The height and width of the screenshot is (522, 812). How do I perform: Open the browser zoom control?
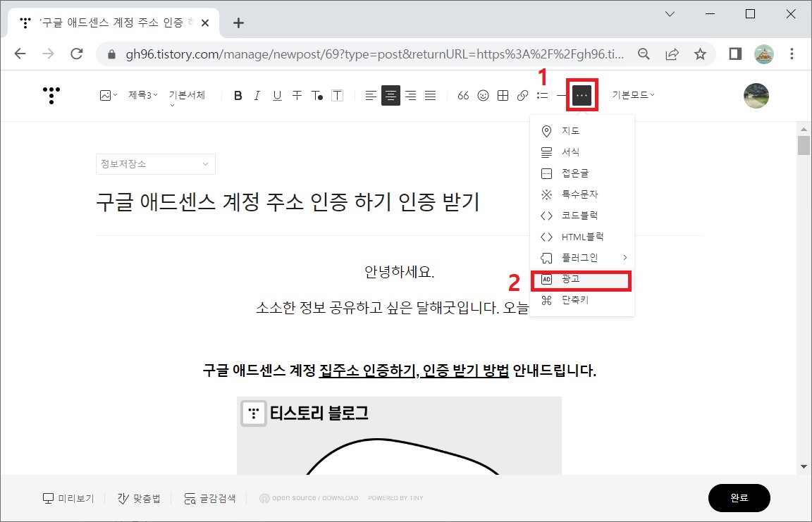coord(644,54)
